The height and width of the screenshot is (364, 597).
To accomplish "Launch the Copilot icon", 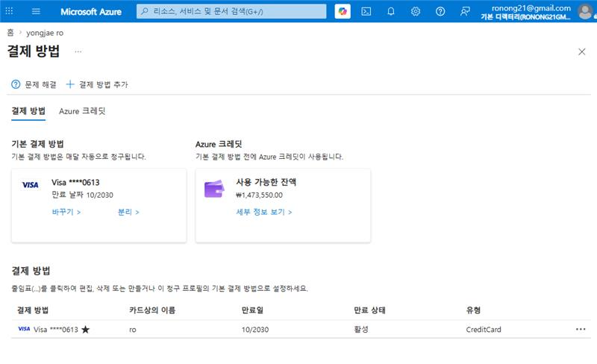I will pyautogui.click(x=343, y=11).
